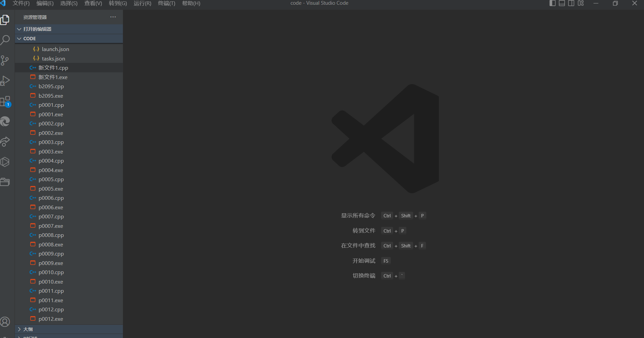This screenshot has height=338, width=644.
Task: Open the 编辑(E) menu
Action: click(45, 3)
